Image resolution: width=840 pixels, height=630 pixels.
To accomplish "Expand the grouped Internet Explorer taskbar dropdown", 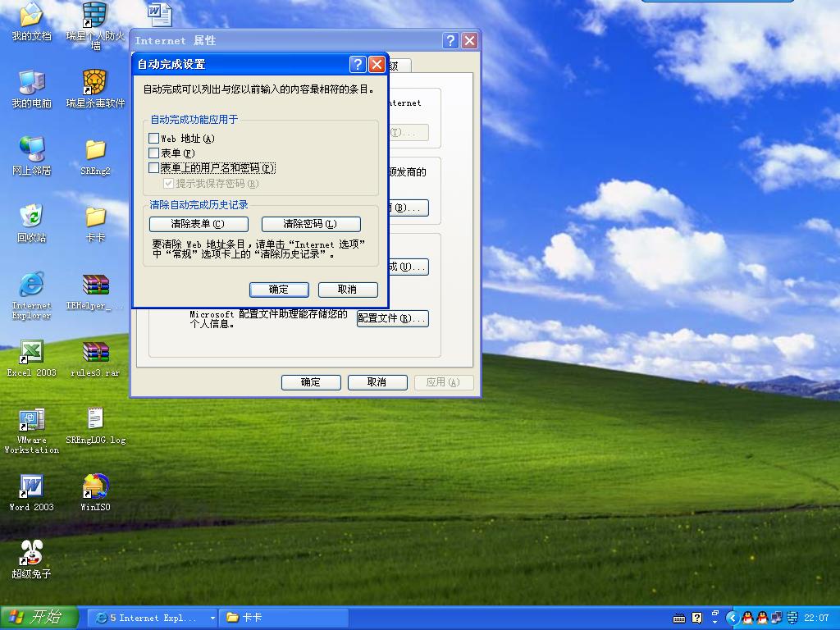I will 212,618.
